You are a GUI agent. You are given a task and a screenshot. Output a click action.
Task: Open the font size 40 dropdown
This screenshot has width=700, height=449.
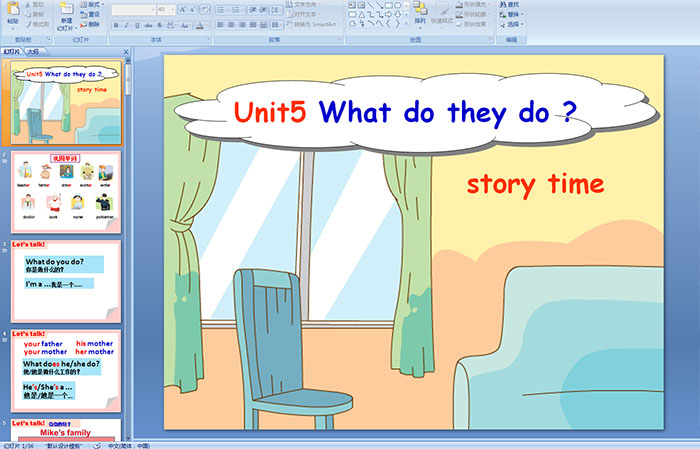[x=166, y=9]
